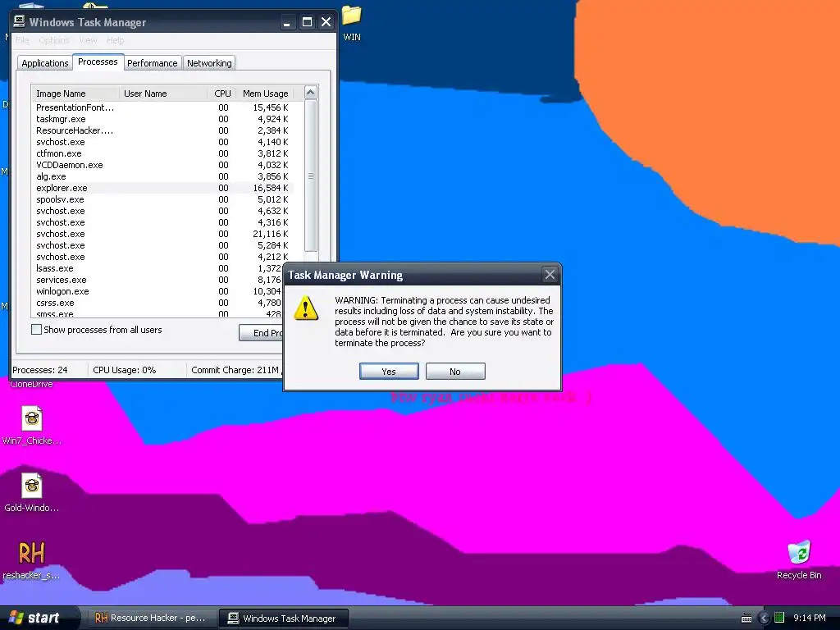Open the Windows start menu

click(39, 618)
